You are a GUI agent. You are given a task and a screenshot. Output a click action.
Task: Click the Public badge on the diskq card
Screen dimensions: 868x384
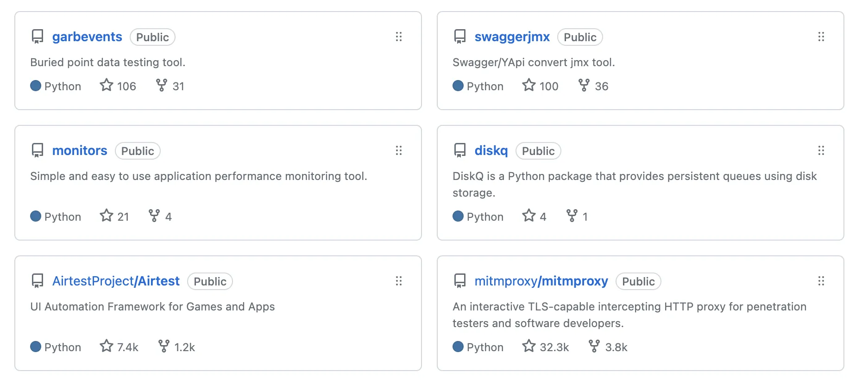coord(538,151)
